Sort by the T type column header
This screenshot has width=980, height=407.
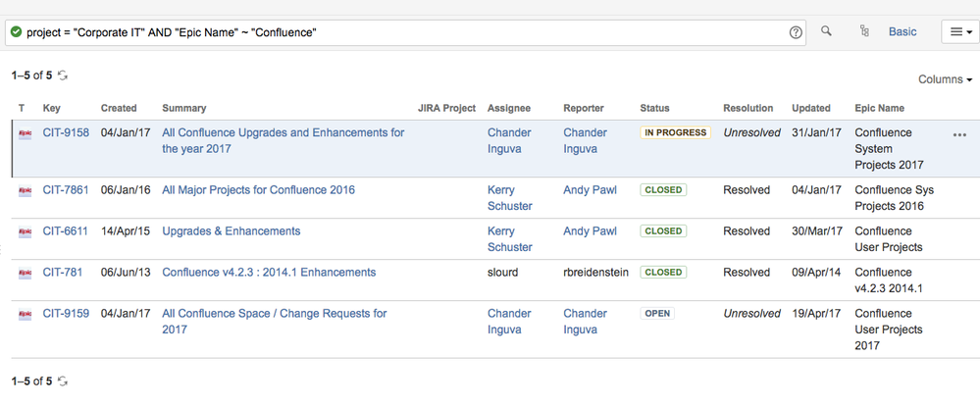[x=22, y=108]
